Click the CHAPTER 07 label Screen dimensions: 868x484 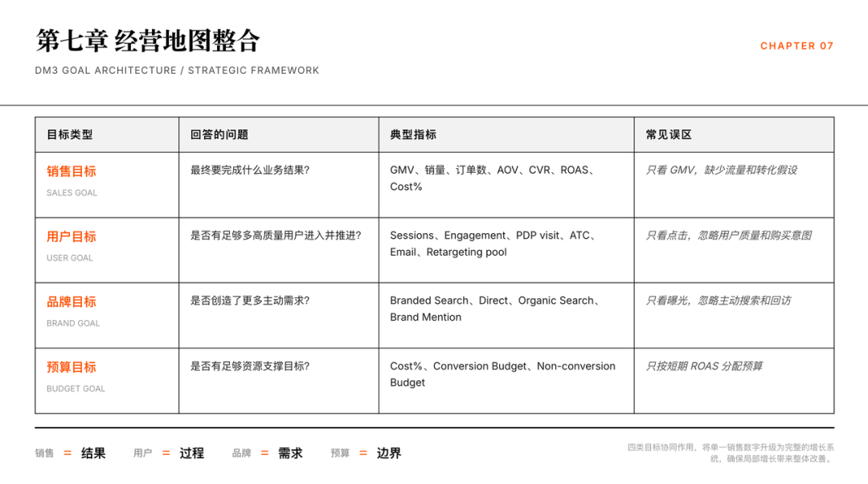796,46
